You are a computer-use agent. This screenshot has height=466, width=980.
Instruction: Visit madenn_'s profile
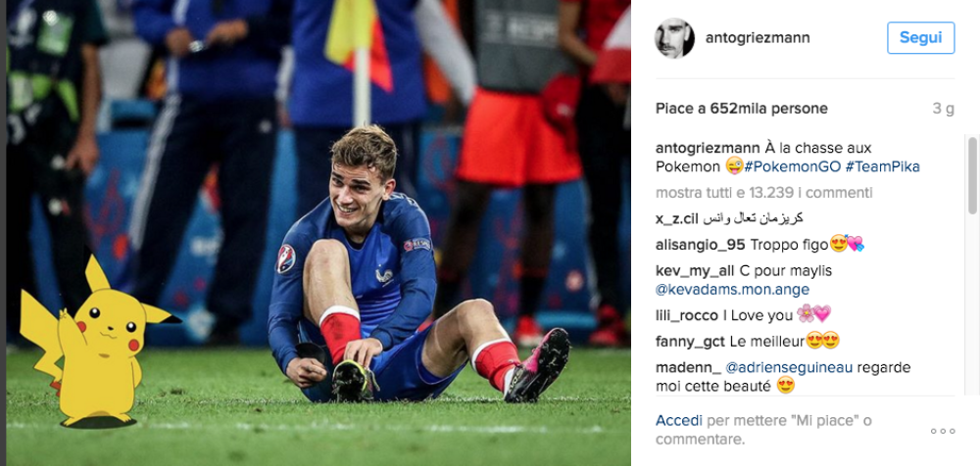click(687, 367)
